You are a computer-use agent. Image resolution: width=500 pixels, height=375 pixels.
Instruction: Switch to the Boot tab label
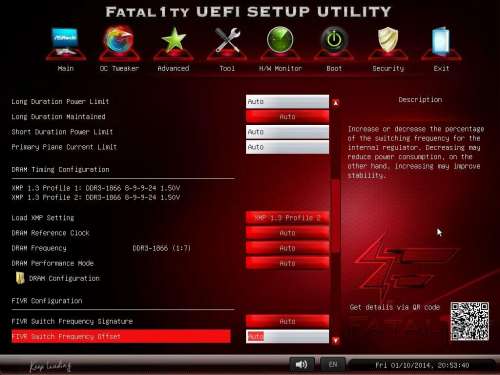click(334, 68)
